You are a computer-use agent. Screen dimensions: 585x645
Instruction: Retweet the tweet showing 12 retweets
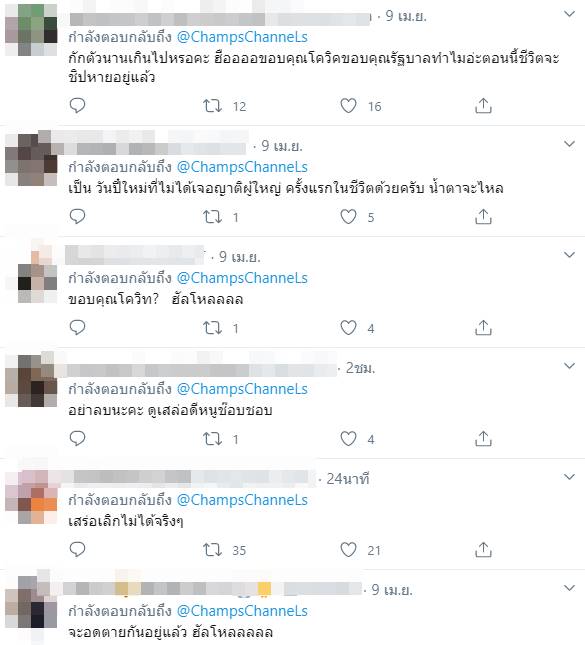212,106
